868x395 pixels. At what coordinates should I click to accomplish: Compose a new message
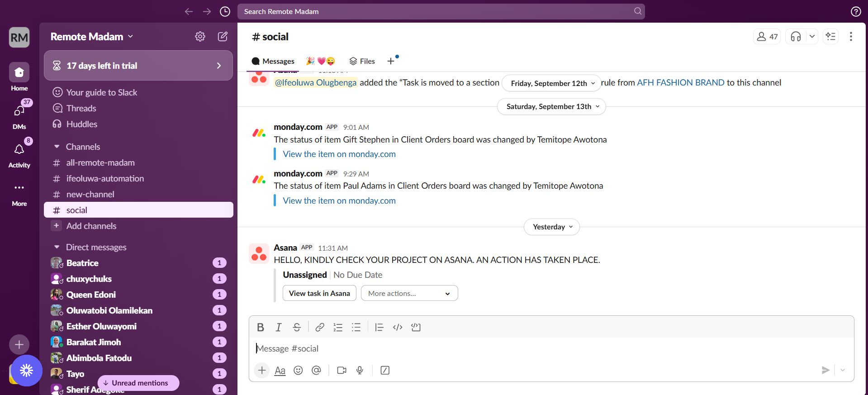(x=223, y=37)
